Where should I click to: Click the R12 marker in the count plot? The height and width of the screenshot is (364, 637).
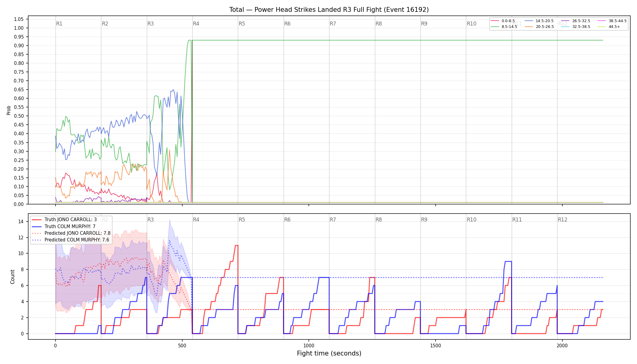[562, 220]
